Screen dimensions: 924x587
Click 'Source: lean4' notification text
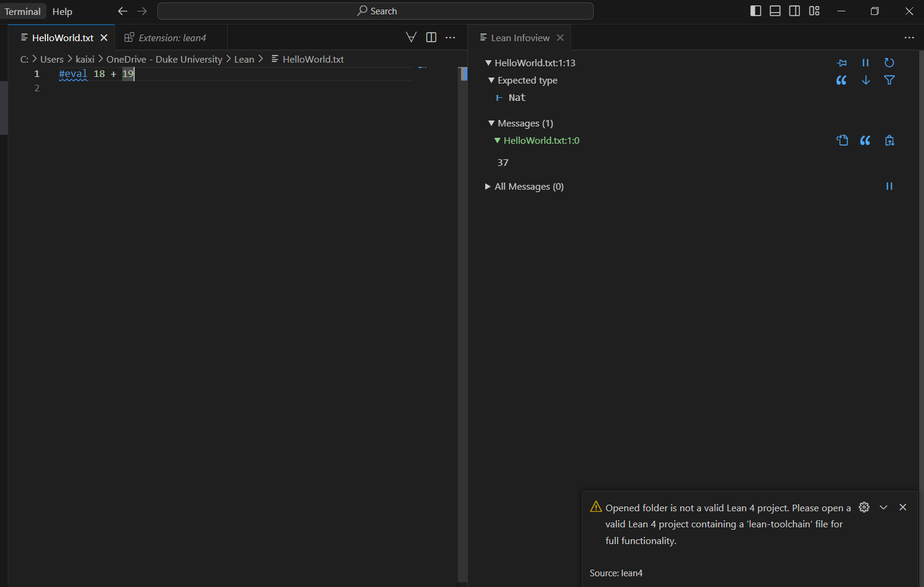[x=616, y=573]
